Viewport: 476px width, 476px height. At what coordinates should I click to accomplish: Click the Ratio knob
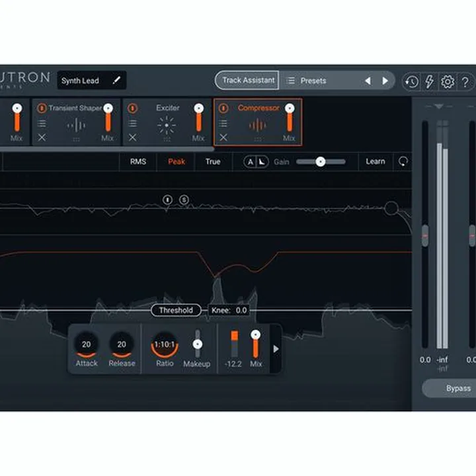coord(165,344)
